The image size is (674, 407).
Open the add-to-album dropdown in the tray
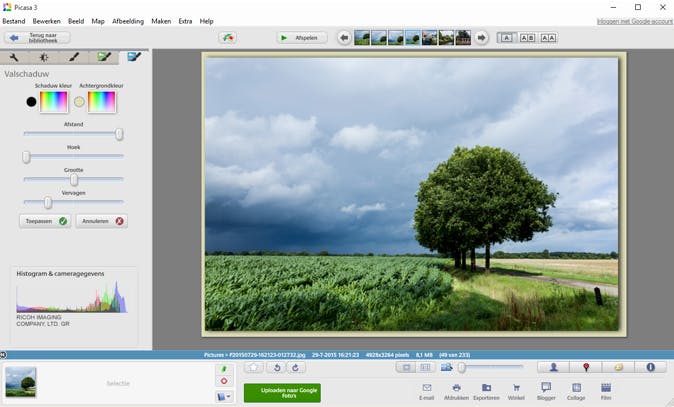pos(224,397)
